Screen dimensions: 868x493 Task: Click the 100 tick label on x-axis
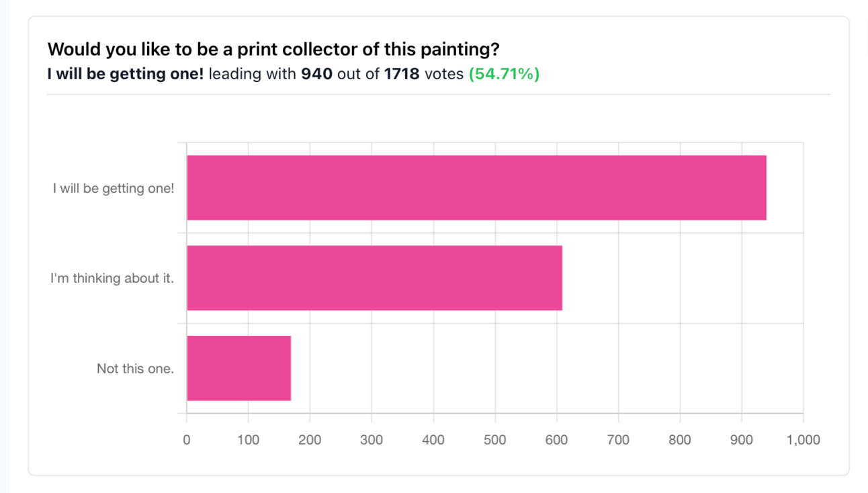(248, 440)
